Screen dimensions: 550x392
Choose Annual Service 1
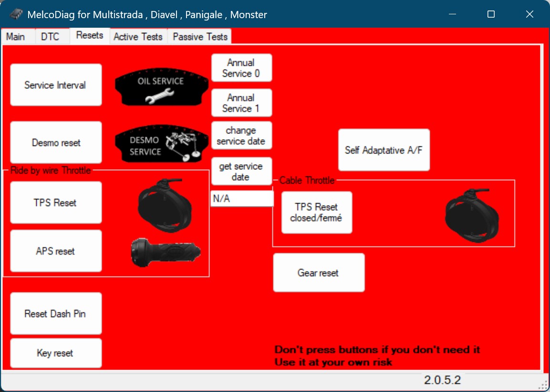[241, 103]
